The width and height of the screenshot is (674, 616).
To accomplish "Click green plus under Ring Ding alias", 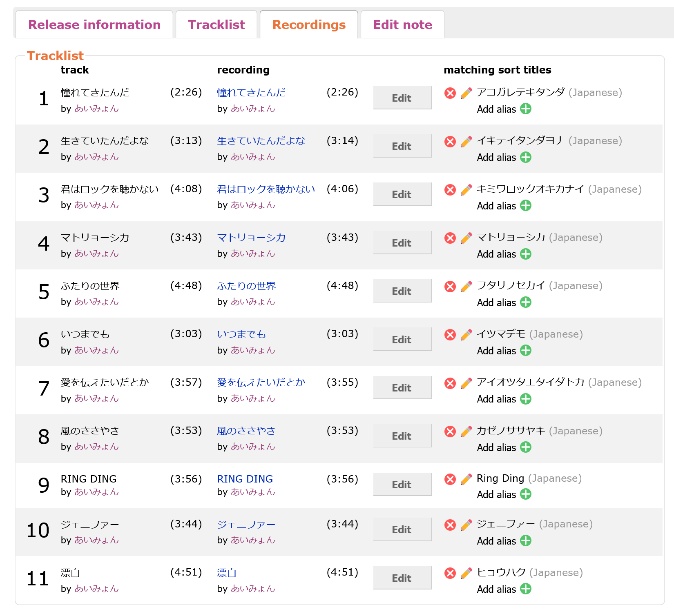I will click(x=526, y=494).
